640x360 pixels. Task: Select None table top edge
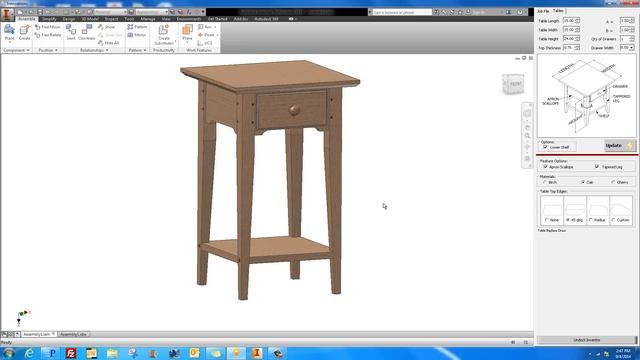(x=547, y=220)
